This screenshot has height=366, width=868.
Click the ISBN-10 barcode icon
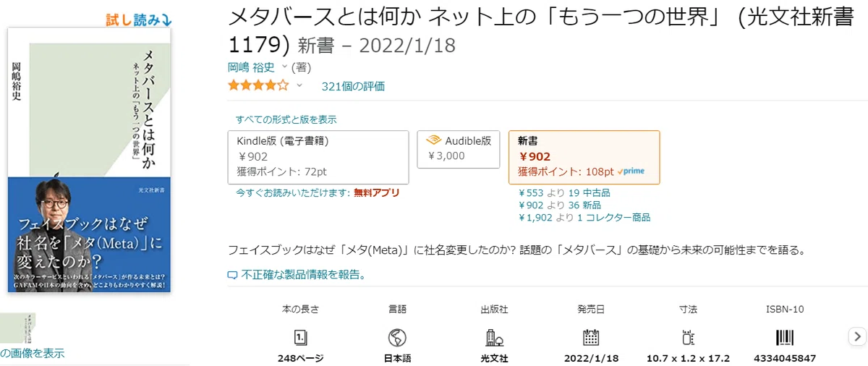(x=785, y=336)
